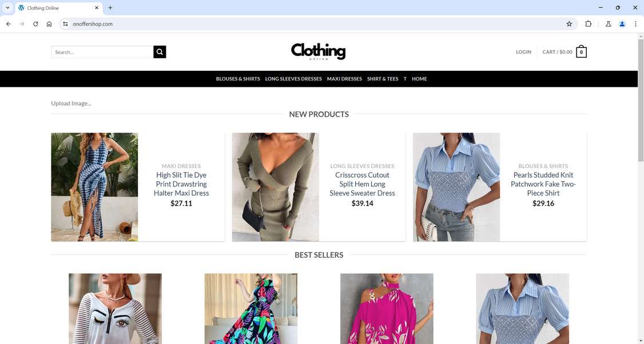Open the Chrome profile avatar icon
The height and width of the screenshot is (344, 644).
(x=622, y=24)
